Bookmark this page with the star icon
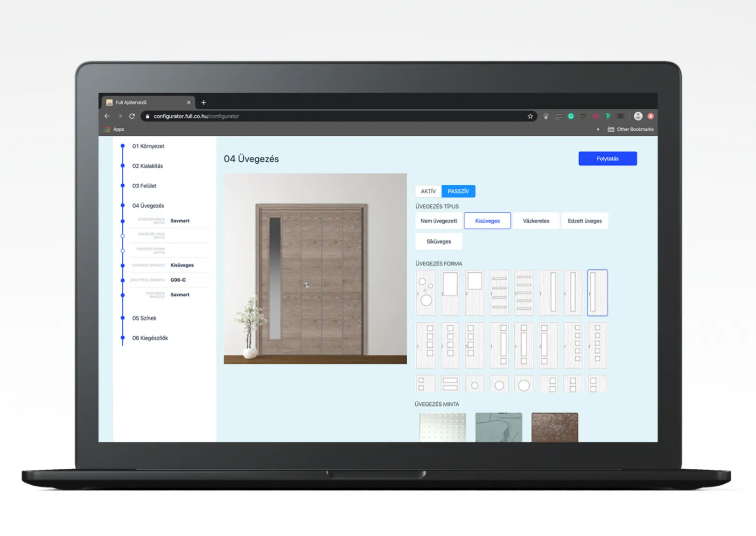Screen dimensions: 756x536 (530, 116)
